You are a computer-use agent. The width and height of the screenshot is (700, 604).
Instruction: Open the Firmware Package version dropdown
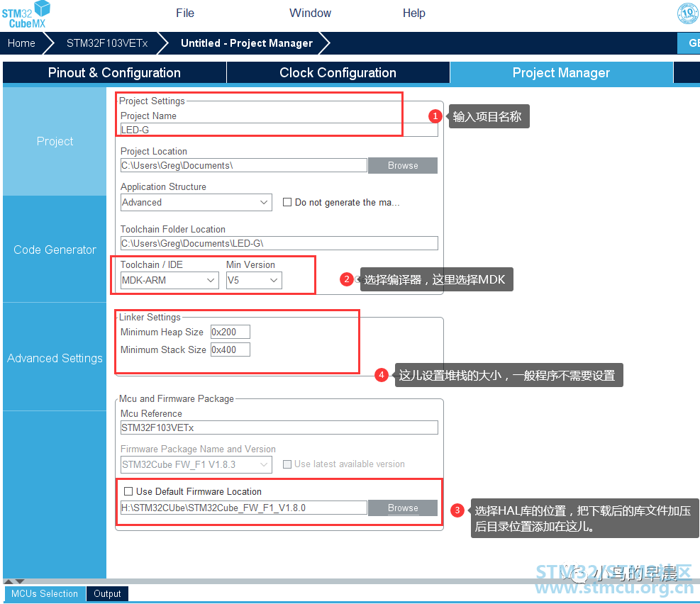pyautogui.click(x=196, y=465)
